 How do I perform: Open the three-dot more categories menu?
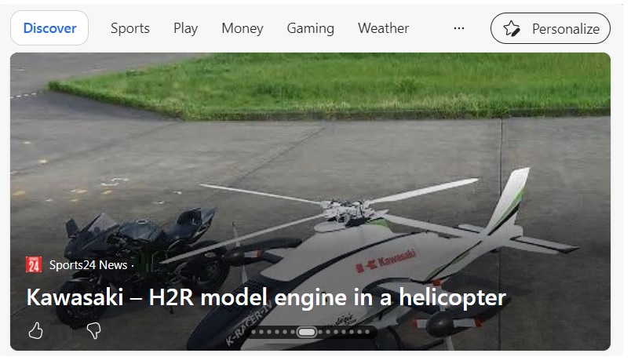pyautogui.click(x=459, y=28)
